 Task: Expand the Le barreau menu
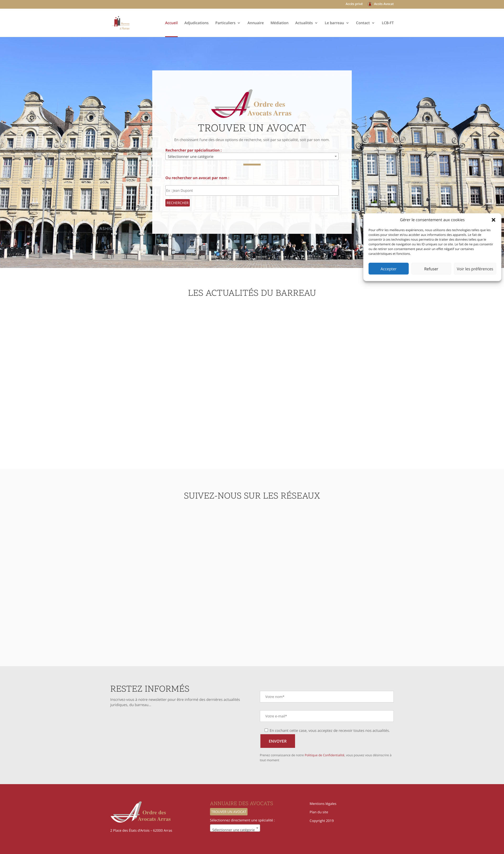(x=337, y=23)
